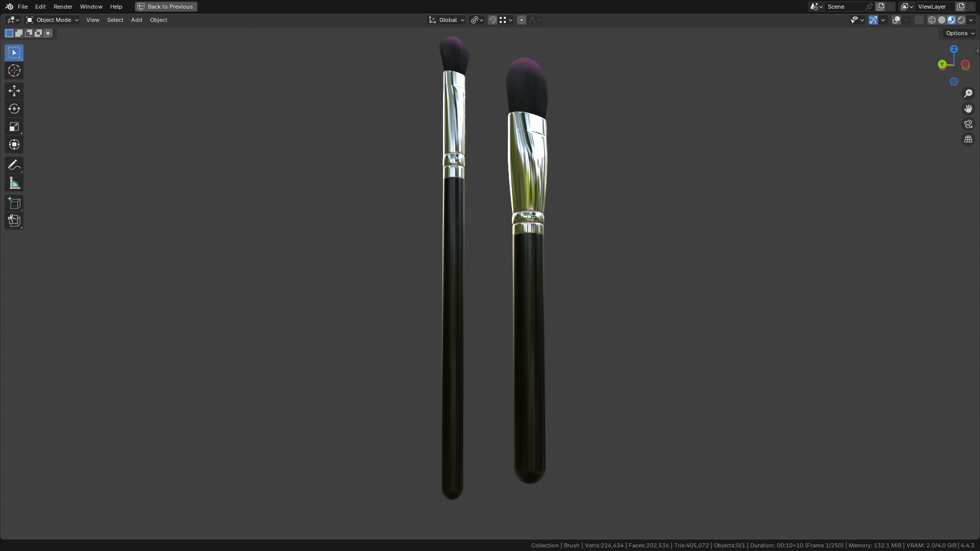Switch to material preview shading
980x551 pixels.
click(951, 20)
